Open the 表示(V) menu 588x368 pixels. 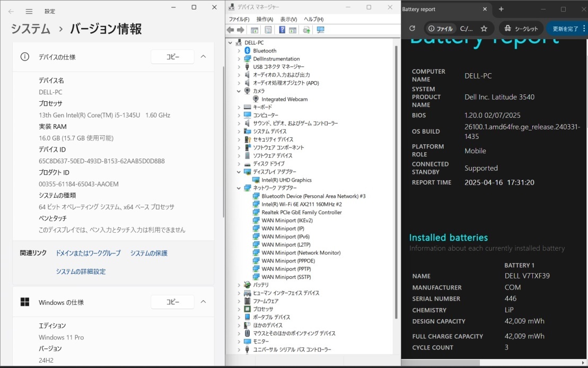[288, 19]
